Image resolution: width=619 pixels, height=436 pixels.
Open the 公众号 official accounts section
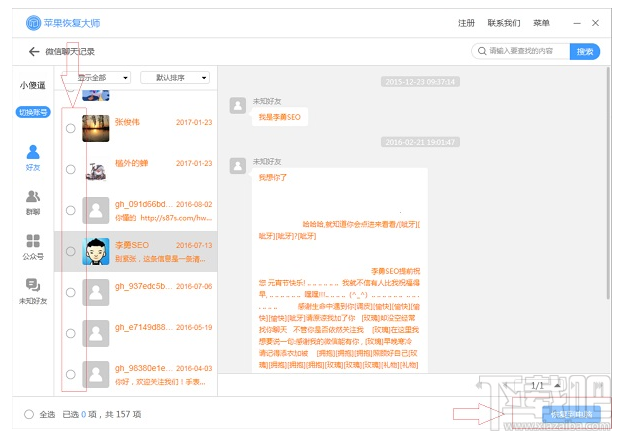(33, 247)
